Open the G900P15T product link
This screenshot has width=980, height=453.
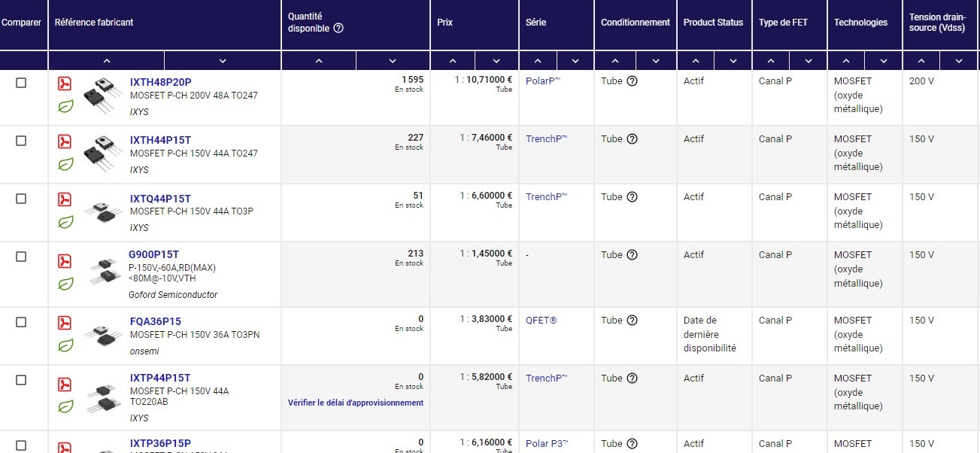point(153,254)
